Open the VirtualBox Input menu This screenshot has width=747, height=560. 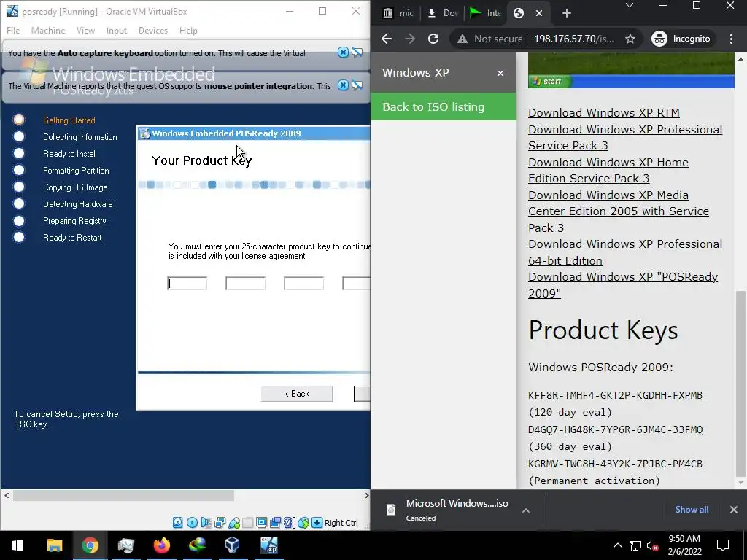click(x=117, y=31)
